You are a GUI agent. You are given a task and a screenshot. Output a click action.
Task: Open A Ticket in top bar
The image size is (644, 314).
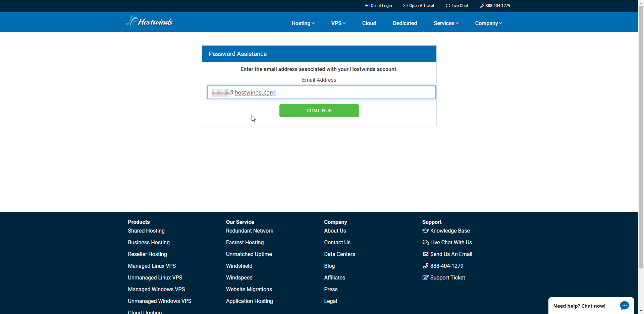click(x=419, y=6)
